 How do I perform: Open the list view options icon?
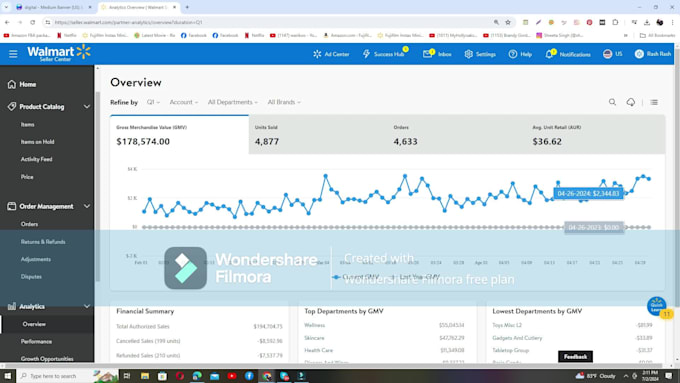654,102
